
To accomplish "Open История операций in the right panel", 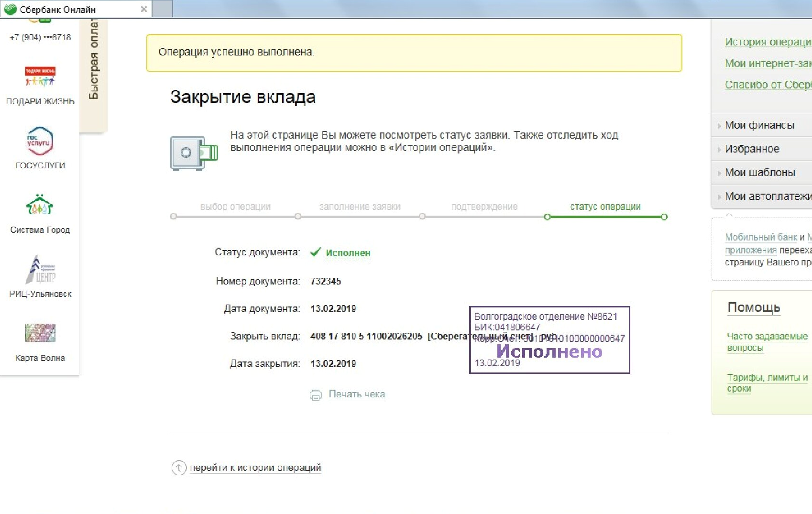I will click(768, 42).
